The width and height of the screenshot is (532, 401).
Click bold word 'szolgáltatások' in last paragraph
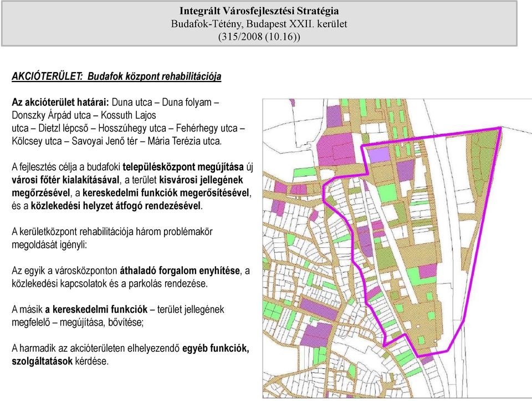pyautogui.click(x=42, y=361)
